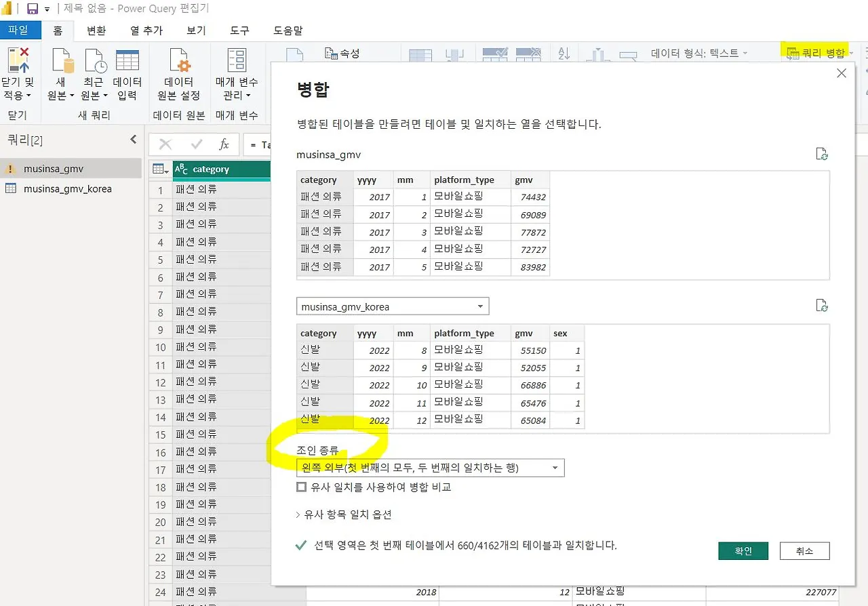Open the data type (데이터 형식: 텍스트) dropdown
Viewport: 868px width, 606px height.
[x=699, y=53]
